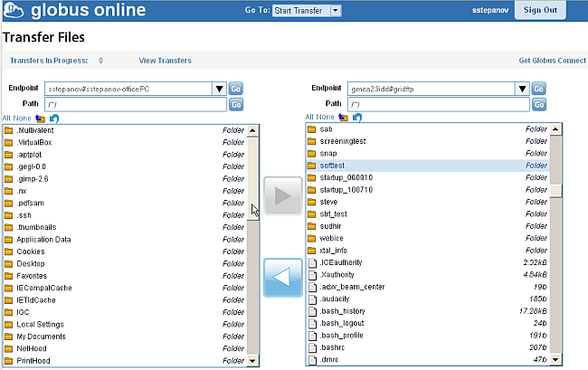Click the down arrow of right scrollbar

555,359
